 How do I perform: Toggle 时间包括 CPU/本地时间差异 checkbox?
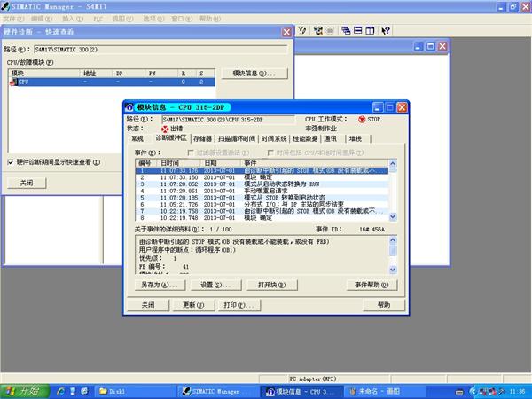click(270, 153)
